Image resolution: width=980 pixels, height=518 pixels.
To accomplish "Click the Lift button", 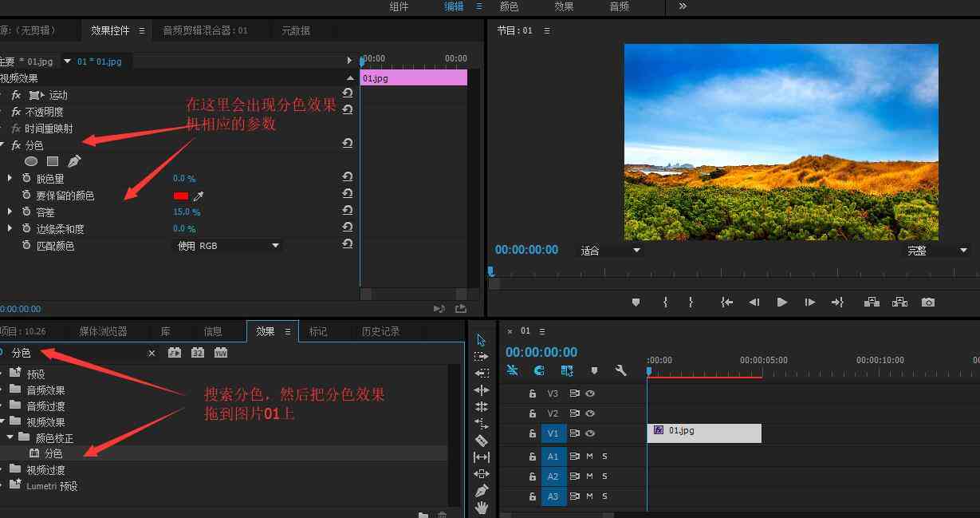I will (872, 302).
